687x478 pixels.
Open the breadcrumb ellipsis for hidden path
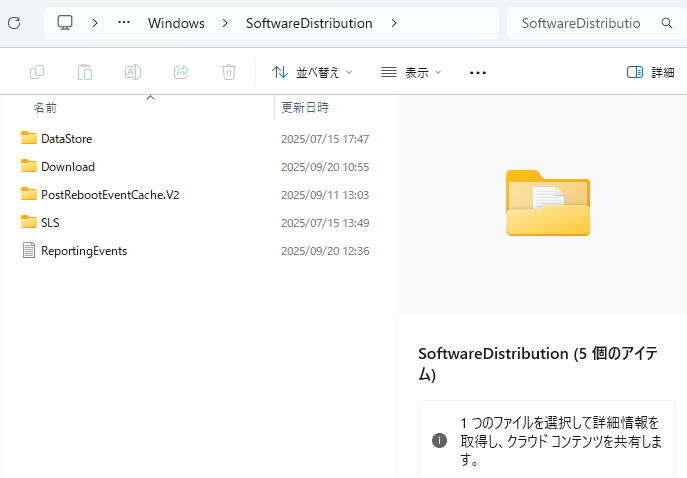124,23
